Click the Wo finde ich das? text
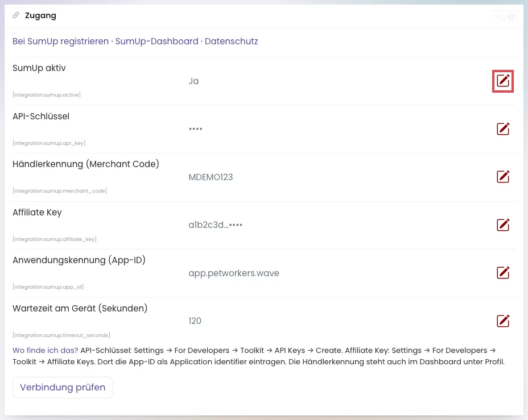 pyautogui.click(x=46, y=351)
